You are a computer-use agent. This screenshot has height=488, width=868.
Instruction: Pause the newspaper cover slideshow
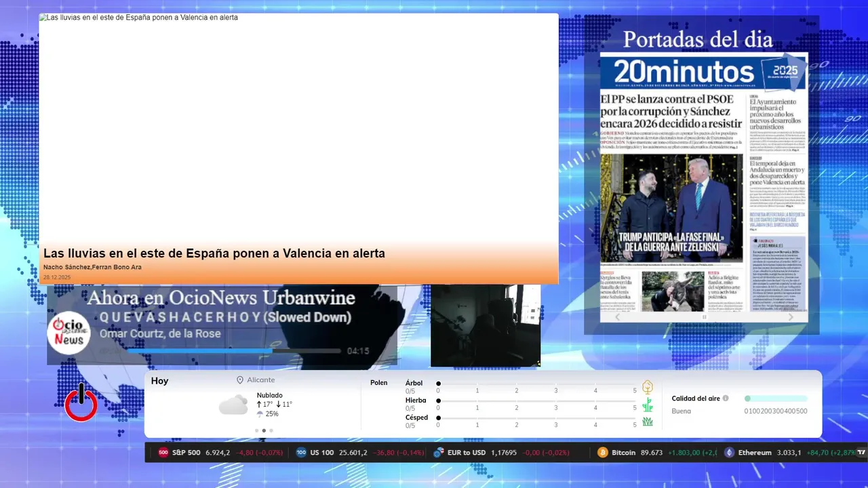tap(704, 317)
